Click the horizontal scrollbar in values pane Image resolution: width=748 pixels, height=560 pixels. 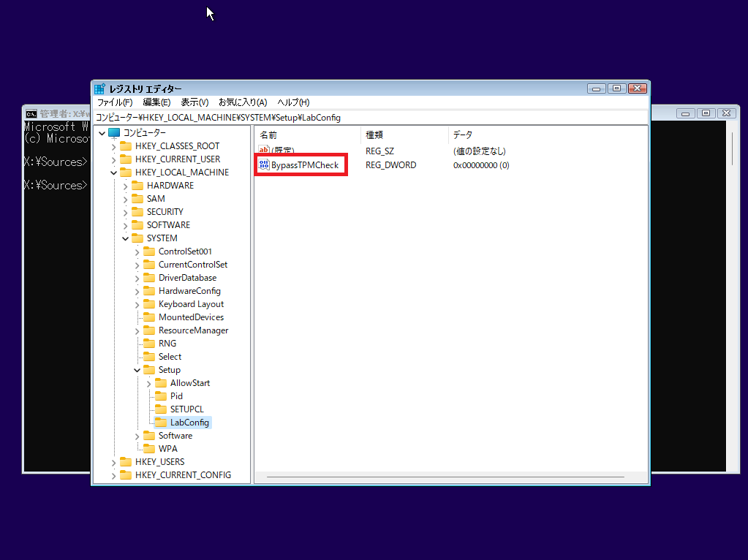click(x=445, y=477)
